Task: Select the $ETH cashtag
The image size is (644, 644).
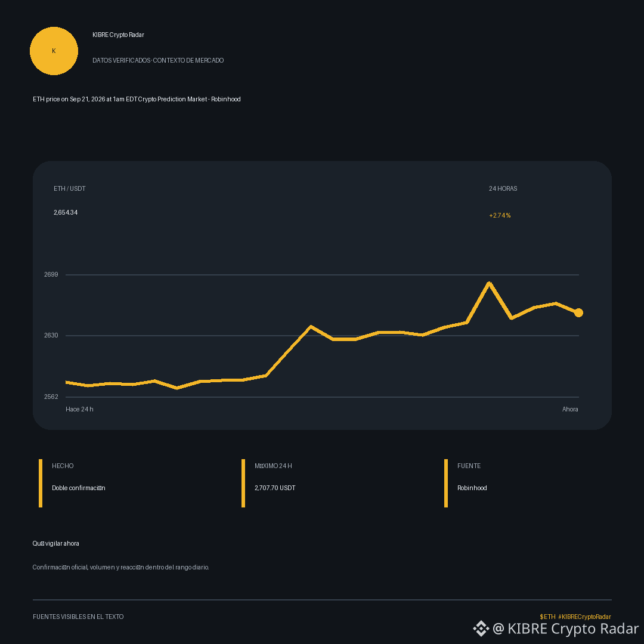Action: (547, 617)
